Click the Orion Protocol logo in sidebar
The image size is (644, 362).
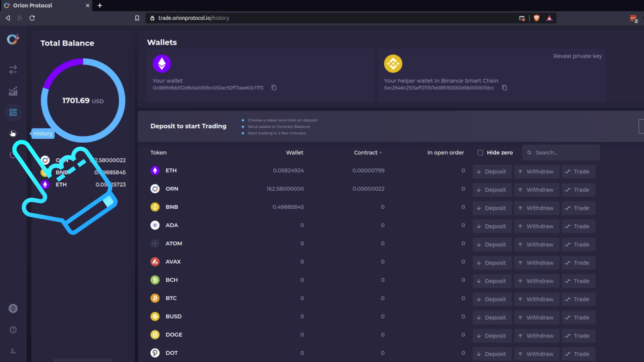[x=13, y=39]
